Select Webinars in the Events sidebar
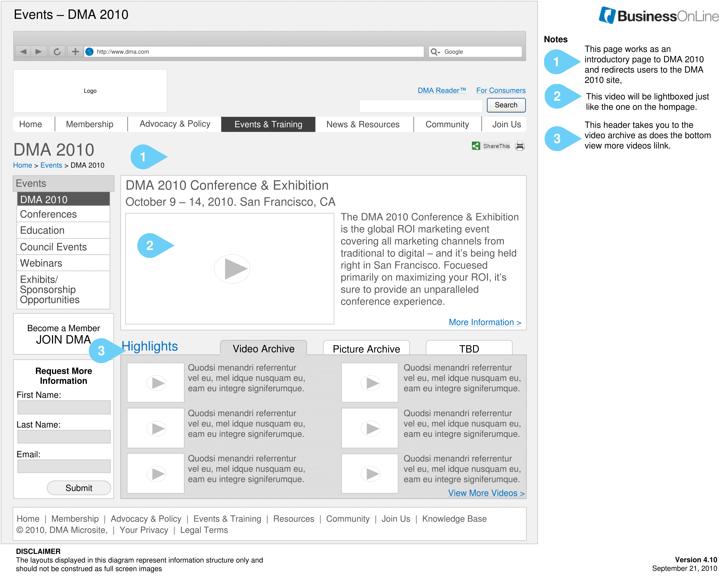 (x=63, y=263)
